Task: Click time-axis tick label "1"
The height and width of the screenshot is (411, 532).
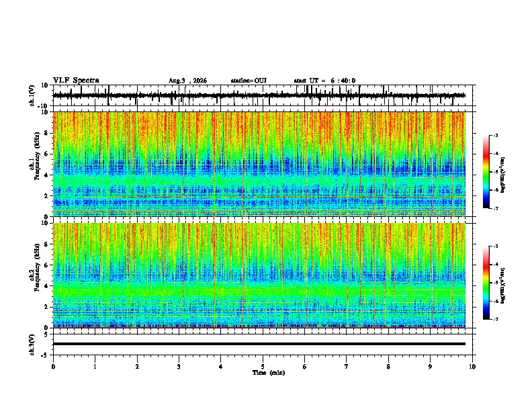Action: [x=95, y=367]
